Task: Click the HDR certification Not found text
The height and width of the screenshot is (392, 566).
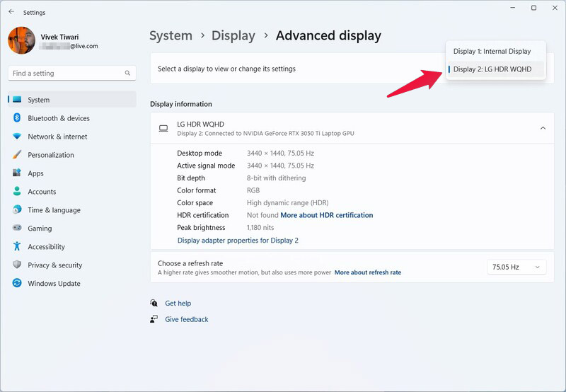Action: click(x=262, y=215)
